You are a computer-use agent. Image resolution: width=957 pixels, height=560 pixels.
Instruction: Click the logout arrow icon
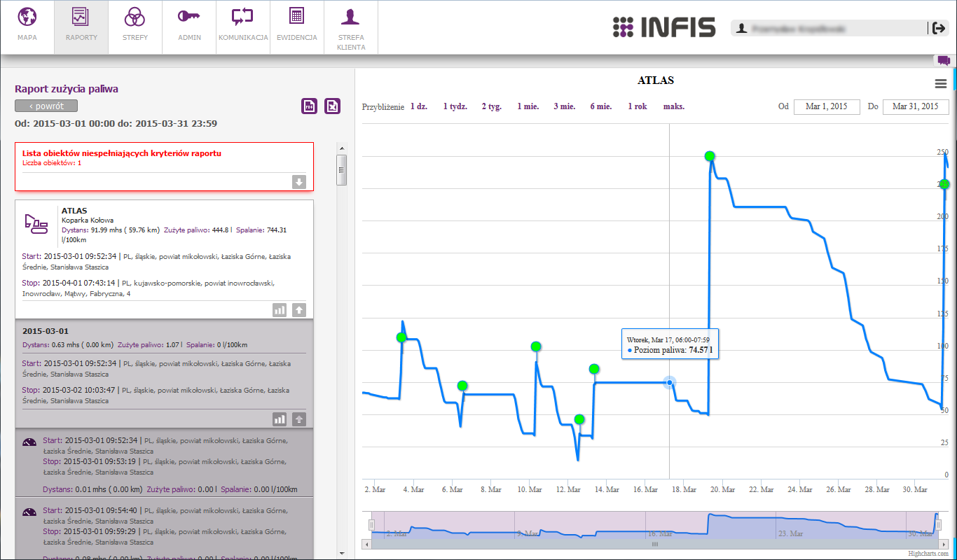(x=939, y=28)
